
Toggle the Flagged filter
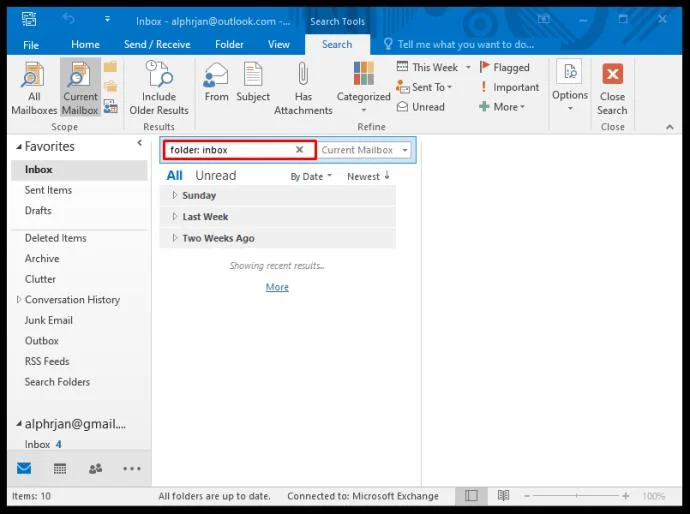[504, 67]
